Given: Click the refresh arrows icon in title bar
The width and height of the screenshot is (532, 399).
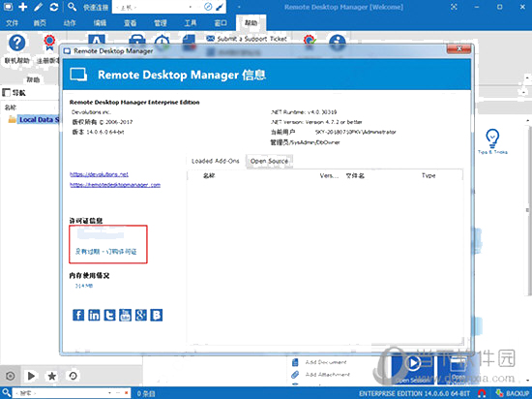Looking at the screenshot, I should [54, 7].
